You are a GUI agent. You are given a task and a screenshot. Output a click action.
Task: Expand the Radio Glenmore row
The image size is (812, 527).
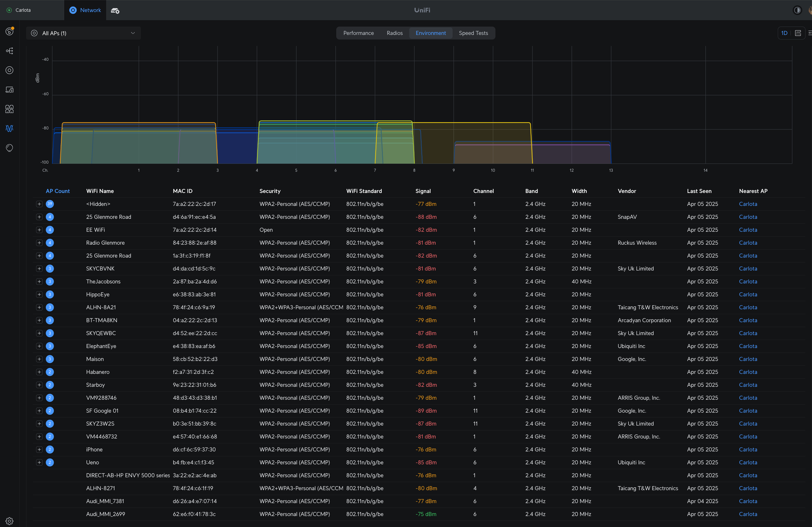click(x=39, y=243)
